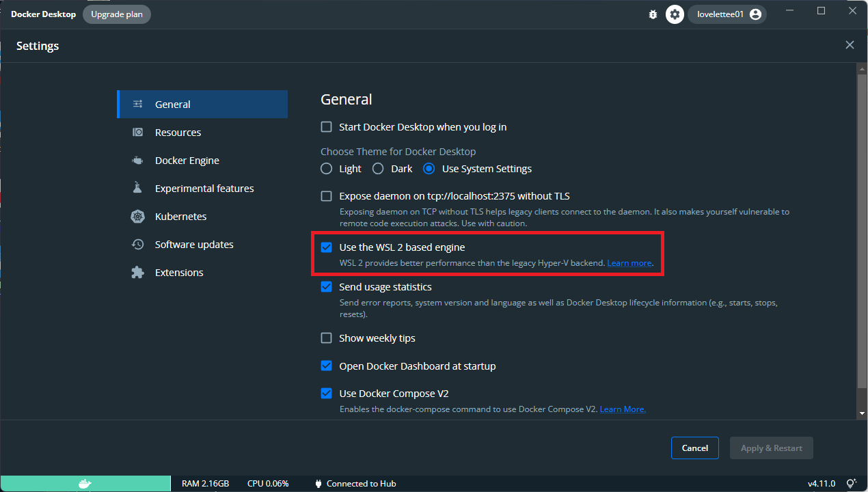Enable Start Docker Desktop when you log in
The width and height of the screenshot is (868, 492).
(x=326, y=127)
